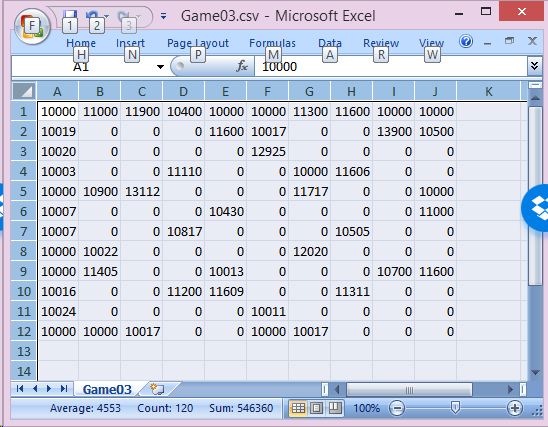Viewport: 548px width, 427px height.
Task: Click cell G8 containing 12020
Action: 309,252
